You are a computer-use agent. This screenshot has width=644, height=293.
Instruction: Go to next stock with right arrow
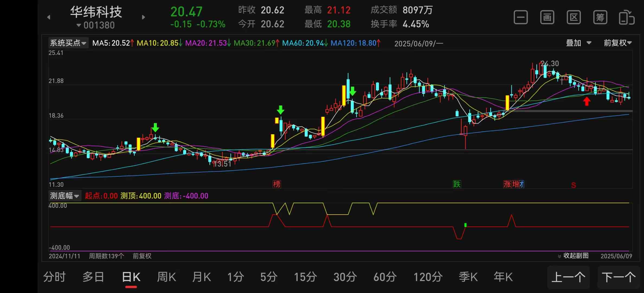(x=143, y=17)
